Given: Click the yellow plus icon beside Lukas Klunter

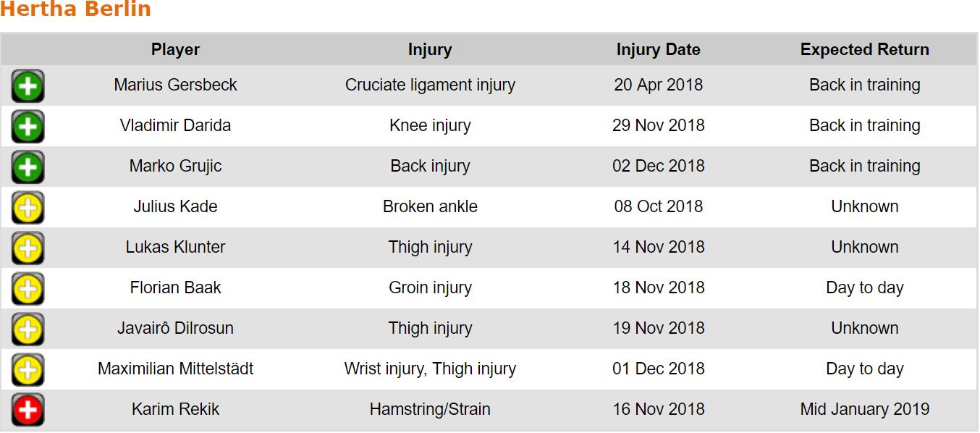Looking at the screenshot, I should tap(28, 248).
